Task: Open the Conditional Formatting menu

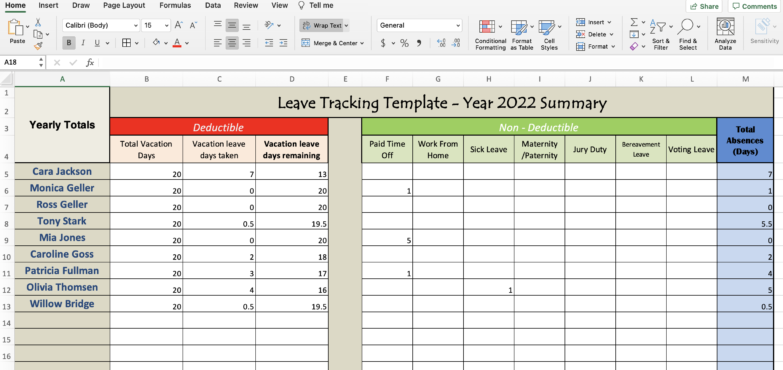Action: click(490, 35)
